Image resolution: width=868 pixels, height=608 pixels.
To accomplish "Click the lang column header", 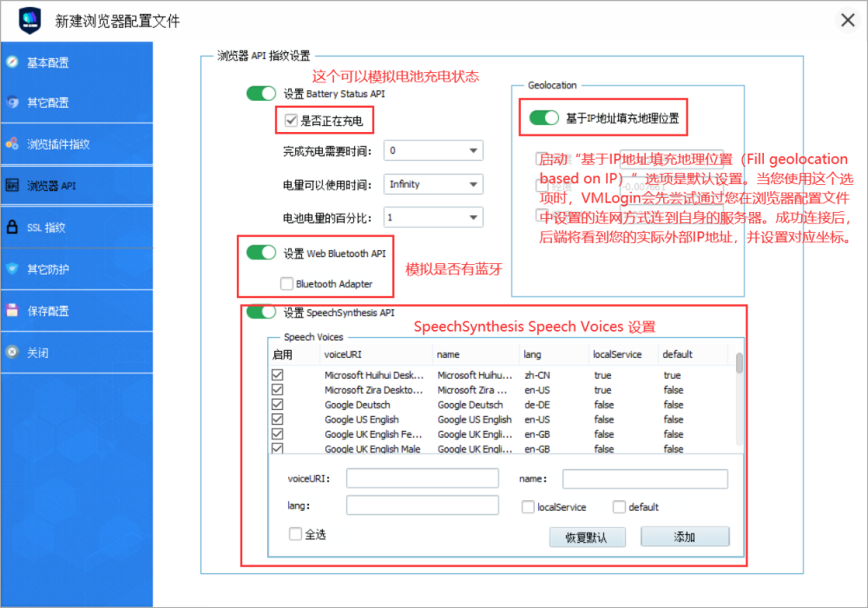I will click(x=554, y=354).
